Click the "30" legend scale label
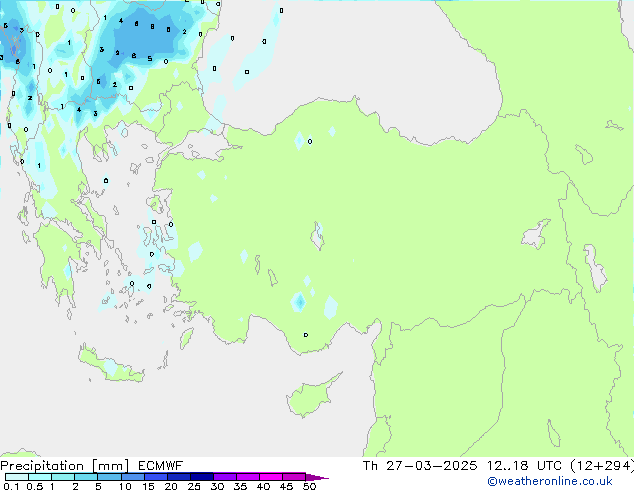This screenshot has height=490, width=634. [217, 486]
